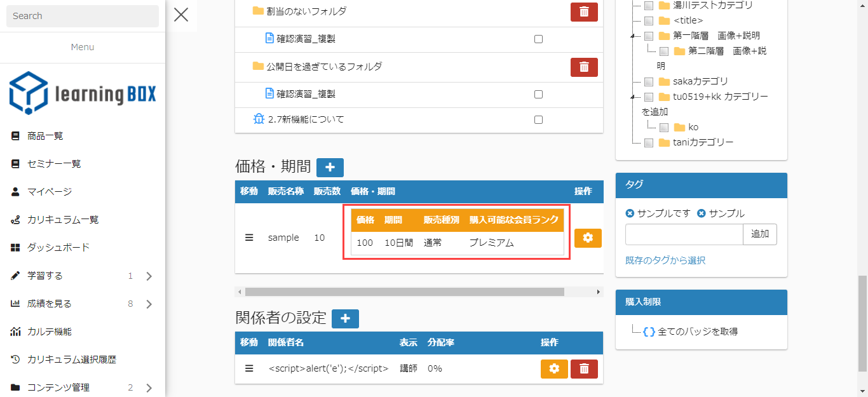The width and height of the screenshot is (868, 397).
Task: Add a new 価格・期間 entry
Action: click(330, 167)
